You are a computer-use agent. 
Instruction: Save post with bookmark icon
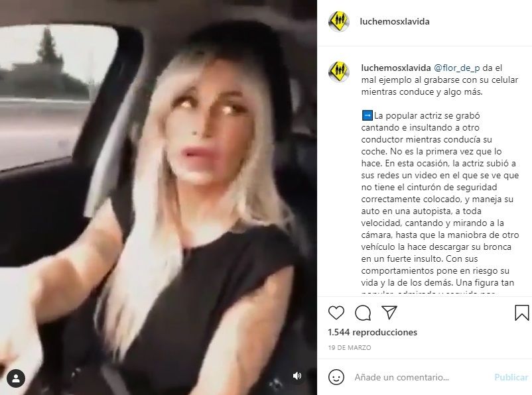(x=521, y=313)
